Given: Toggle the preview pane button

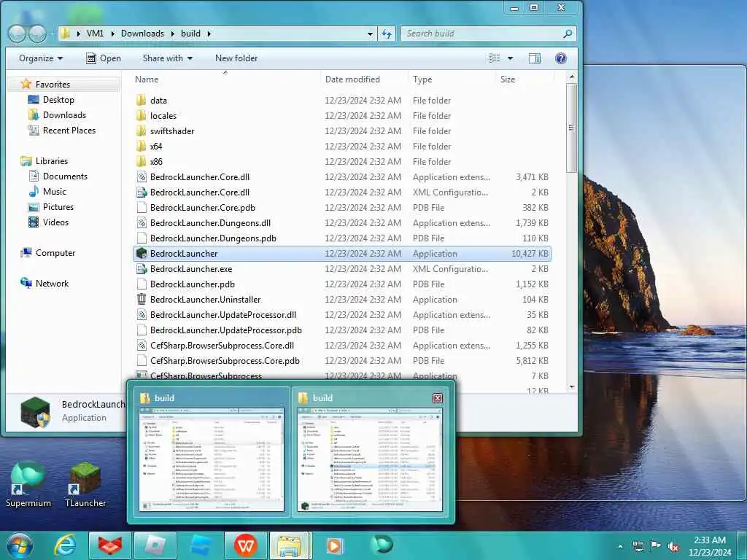Looking at the screenshot, I should 535,58.
